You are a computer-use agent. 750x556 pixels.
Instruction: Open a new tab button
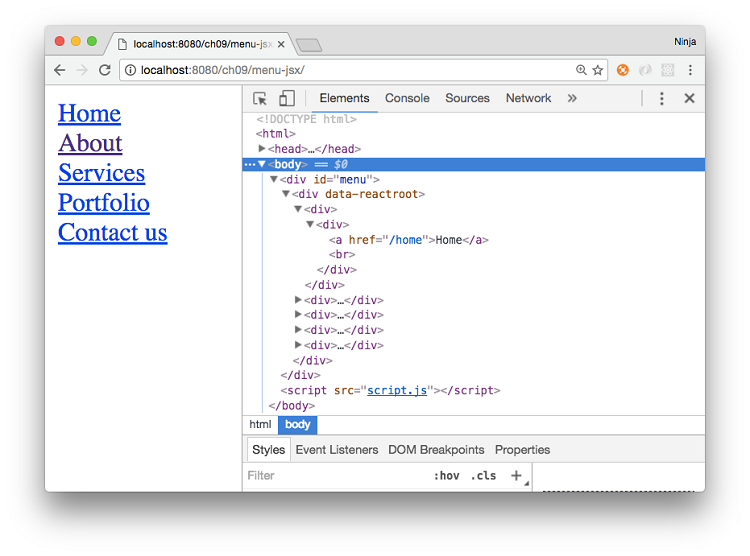309,45
